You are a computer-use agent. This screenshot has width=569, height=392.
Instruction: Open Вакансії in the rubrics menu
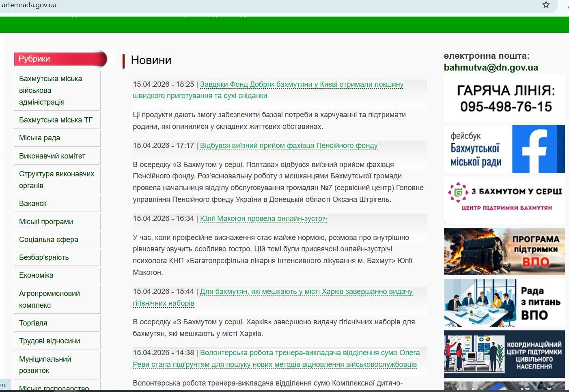coord(33,203)
